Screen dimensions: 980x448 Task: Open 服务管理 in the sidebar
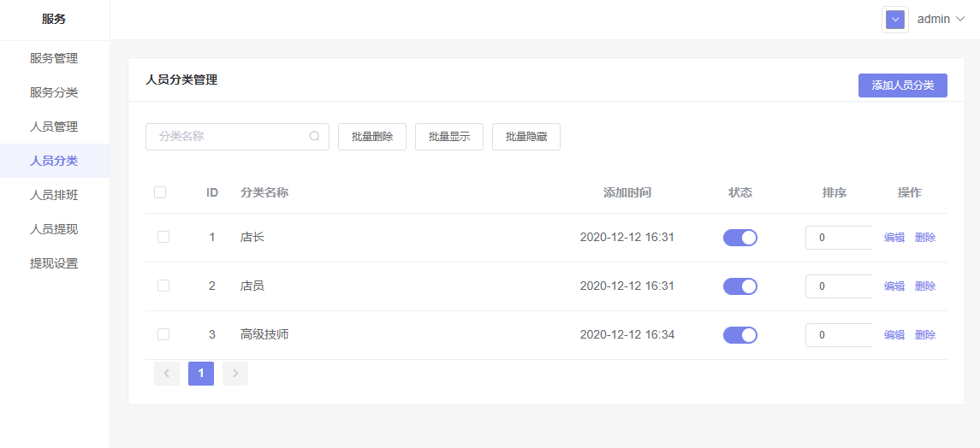pos(55,59)
